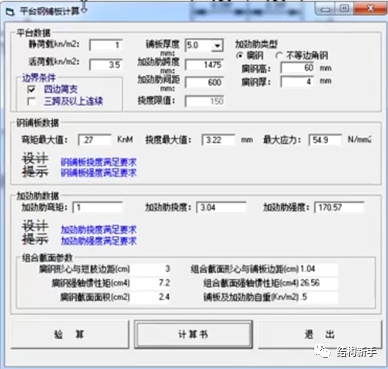Image resolution: width=388 pixels, height=369 pixels.
Task: Click the 加劲肋挠度满足要求 hint text
Action: point(99,230)
